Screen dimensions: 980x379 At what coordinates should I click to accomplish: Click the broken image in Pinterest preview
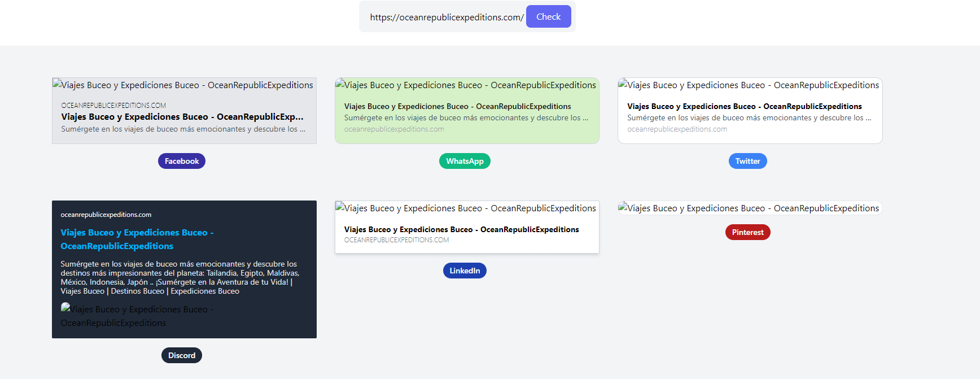point(749,208)
